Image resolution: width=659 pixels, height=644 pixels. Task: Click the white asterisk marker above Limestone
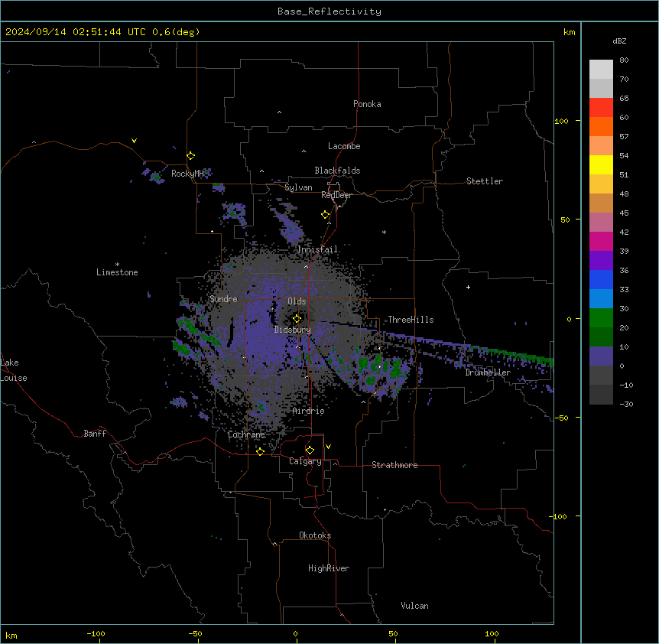coord(117,265)
